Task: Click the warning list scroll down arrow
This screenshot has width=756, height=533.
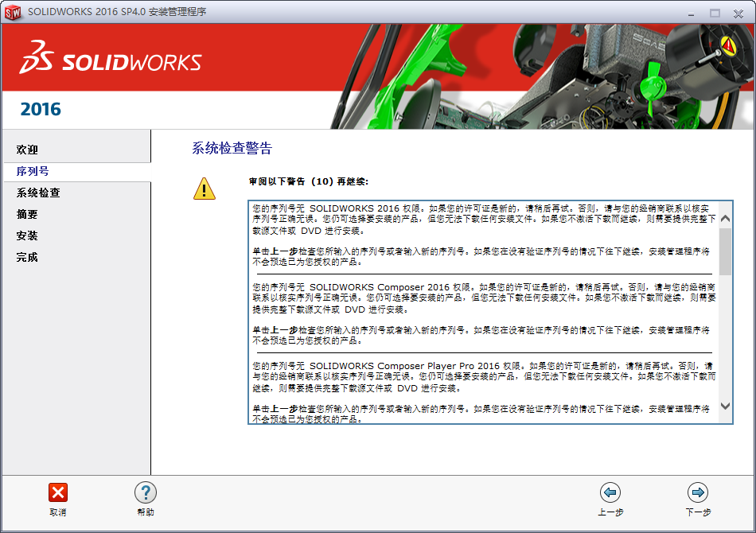Action: coord(725,406)
